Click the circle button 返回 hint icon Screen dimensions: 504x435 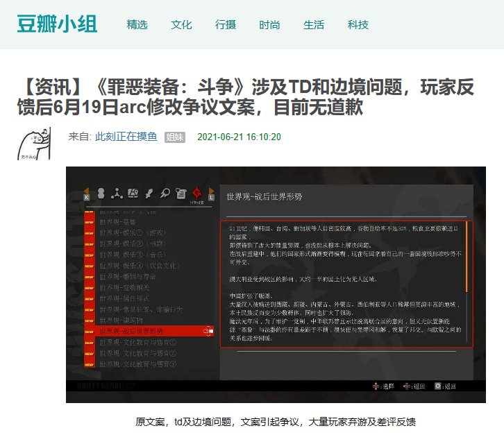pyautogui.click(x=438, y=386)
